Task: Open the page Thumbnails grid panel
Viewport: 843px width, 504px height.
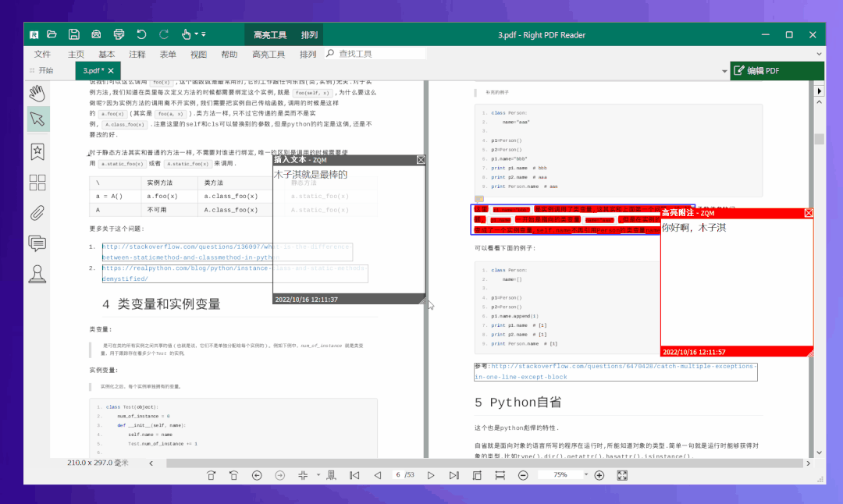Action: (x=37, y=183)
